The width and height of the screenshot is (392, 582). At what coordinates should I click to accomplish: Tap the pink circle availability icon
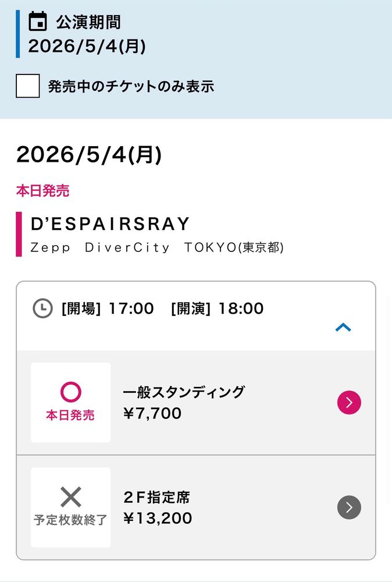tap(70, 392)
